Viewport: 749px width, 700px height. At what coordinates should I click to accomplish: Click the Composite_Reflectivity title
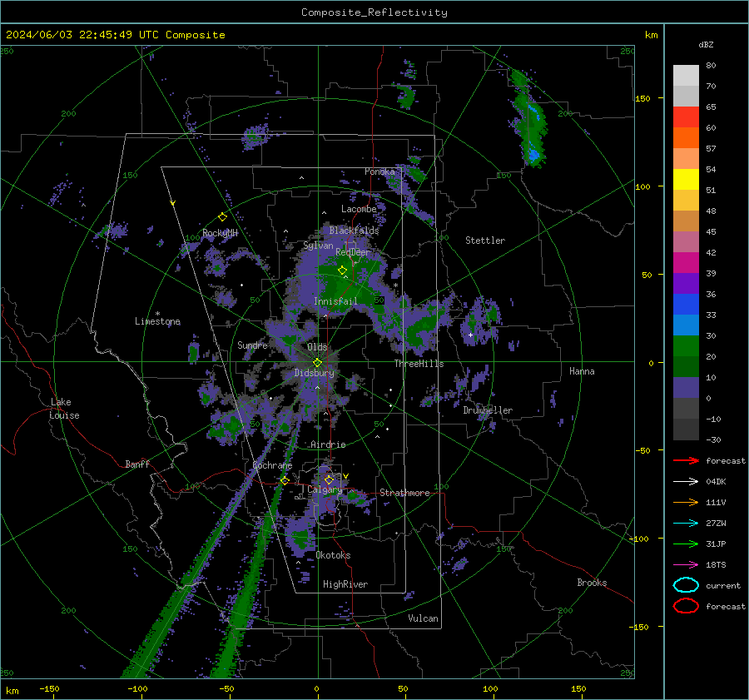[x=374, y=12]
